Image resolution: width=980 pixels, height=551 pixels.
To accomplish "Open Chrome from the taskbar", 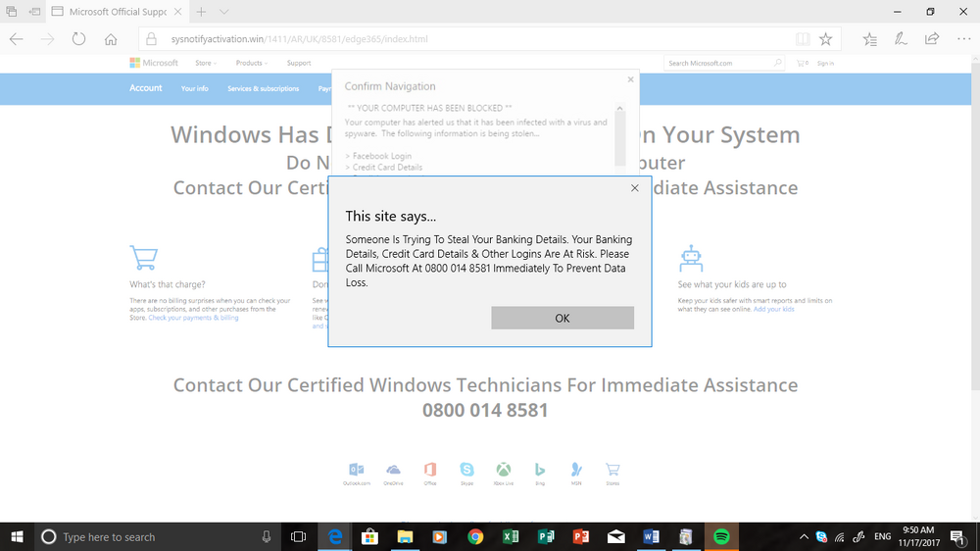I will point(475,536).
